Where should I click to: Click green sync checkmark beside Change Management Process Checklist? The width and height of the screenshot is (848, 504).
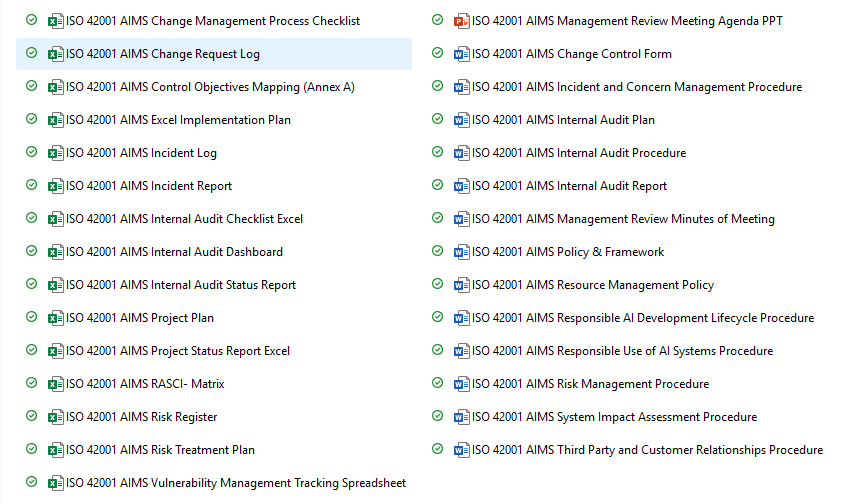[32, 21]
